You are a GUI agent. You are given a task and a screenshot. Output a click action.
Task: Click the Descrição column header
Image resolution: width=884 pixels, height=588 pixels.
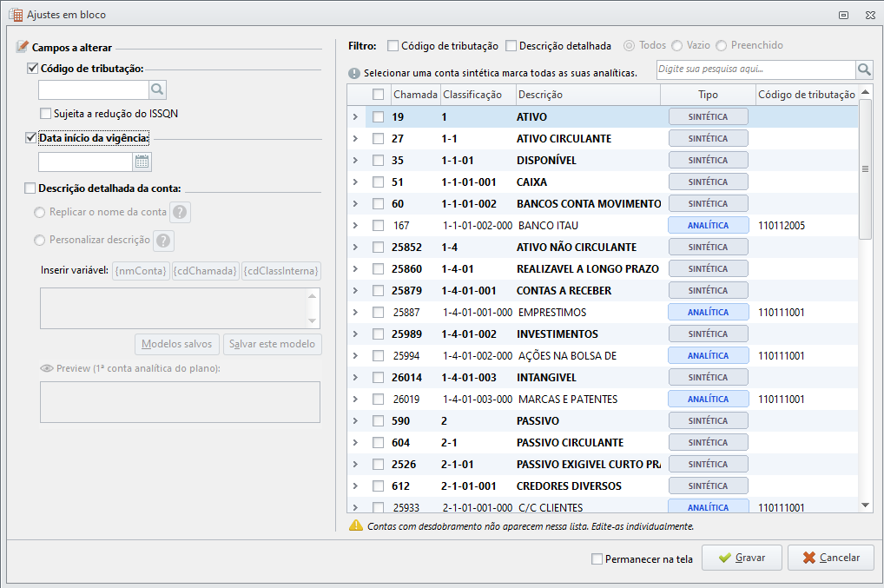pos(588,95)
